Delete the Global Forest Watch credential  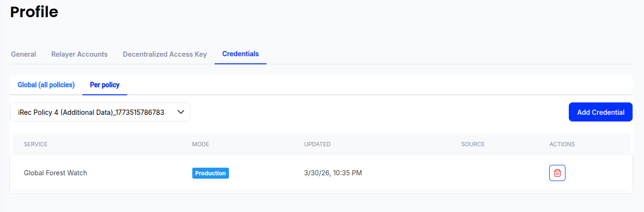557,173
